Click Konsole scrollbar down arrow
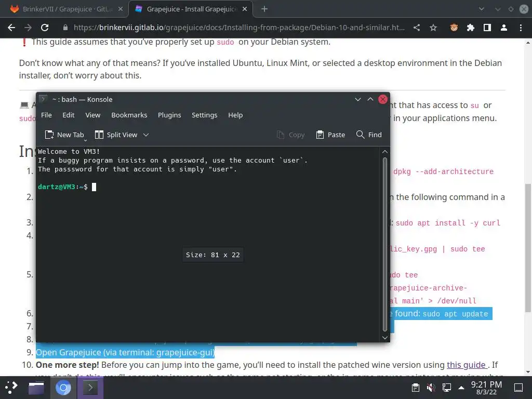This screenshot has width=532, height=399. pyautogui.click(x=385, y=337)
